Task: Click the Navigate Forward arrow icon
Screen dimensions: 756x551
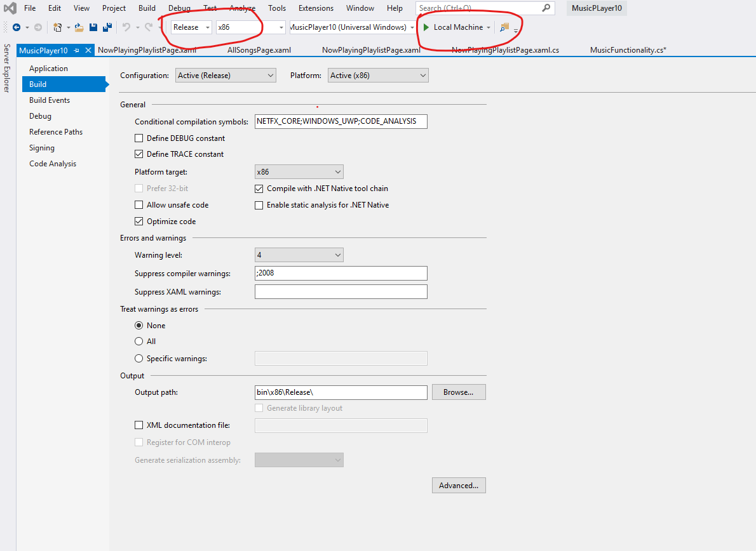Action: tap(38, 27)
